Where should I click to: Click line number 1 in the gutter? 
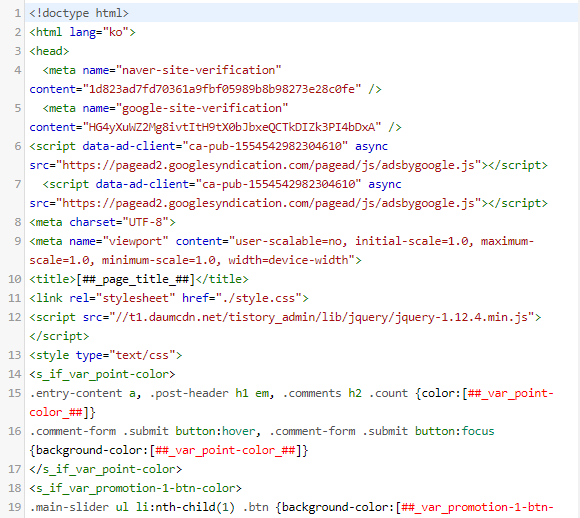pos(18,13)
